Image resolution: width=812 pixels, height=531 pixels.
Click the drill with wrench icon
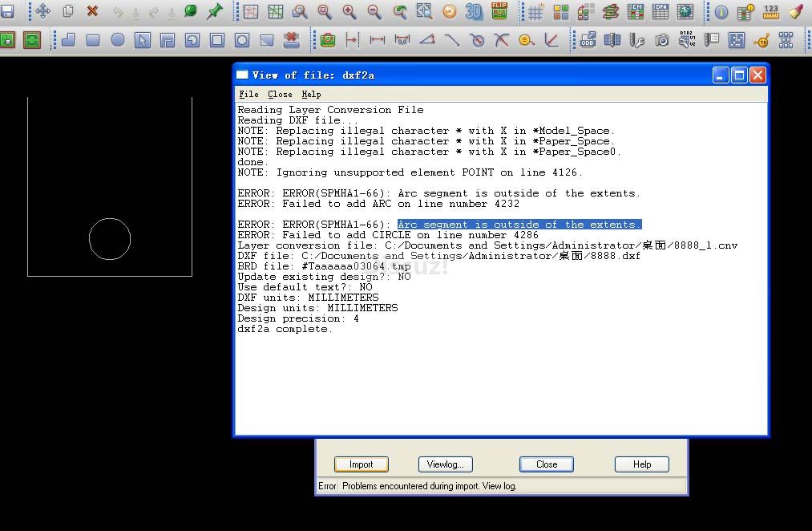pos(637,40)
